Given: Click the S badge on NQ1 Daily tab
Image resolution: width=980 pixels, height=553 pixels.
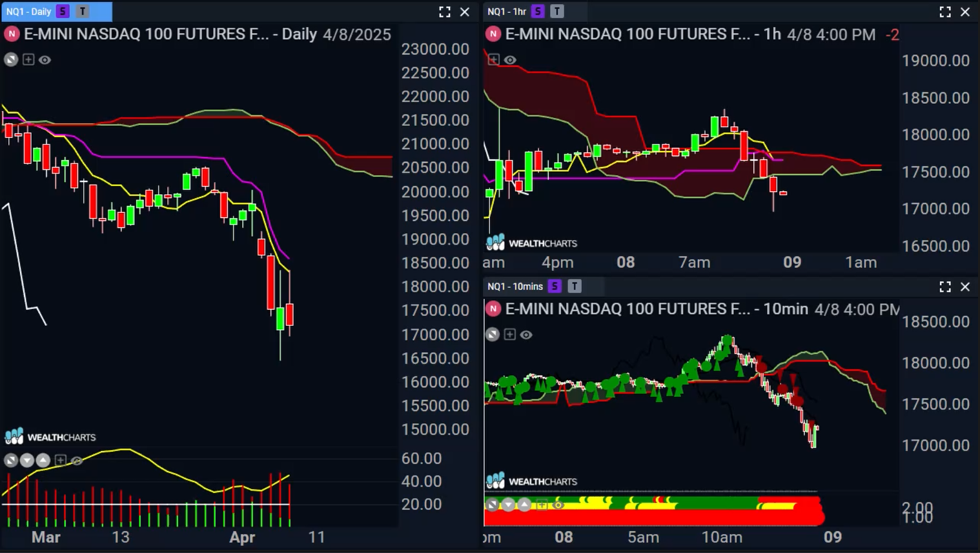Looking at the screenshot, I should (x=63, y=12).
